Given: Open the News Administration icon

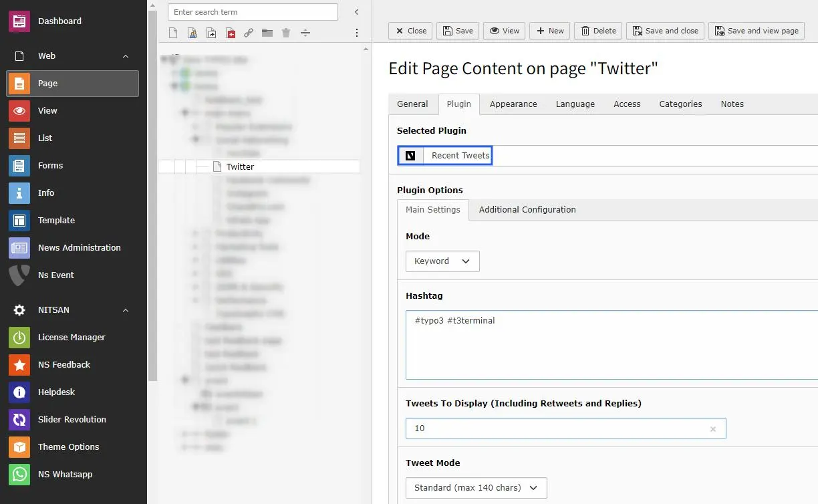Looking at the screenshot, I should coord(19,248).
